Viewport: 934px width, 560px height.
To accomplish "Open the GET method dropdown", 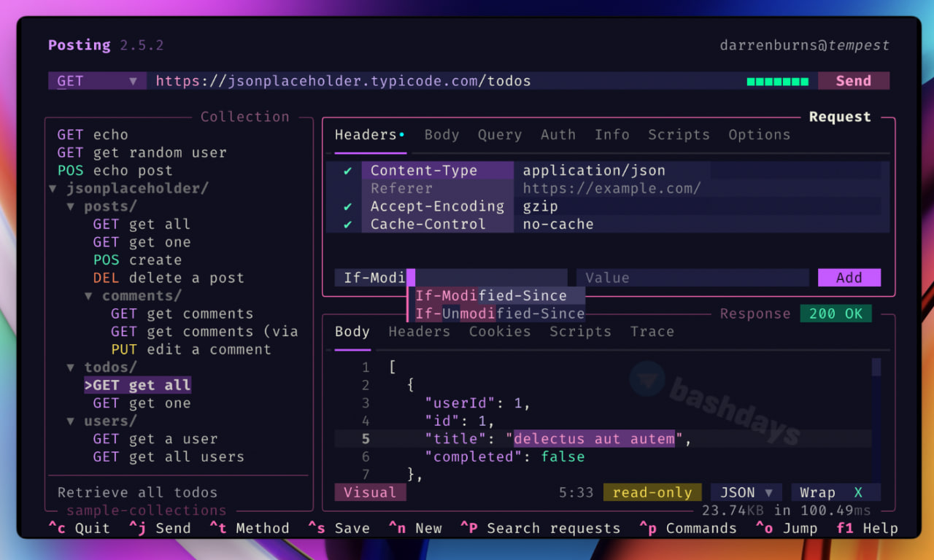I will pyautogui.click(x=97, y=81).
